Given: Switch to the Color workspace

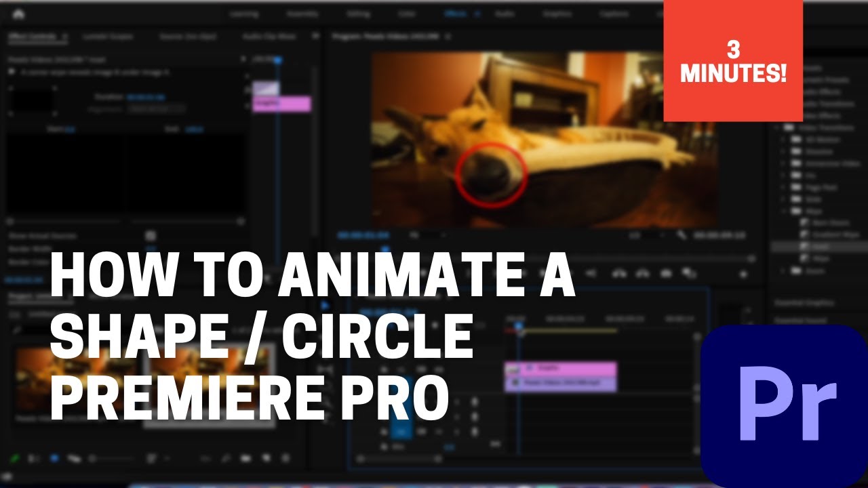Looking at the screenshot, I should (x=407, y=14).
